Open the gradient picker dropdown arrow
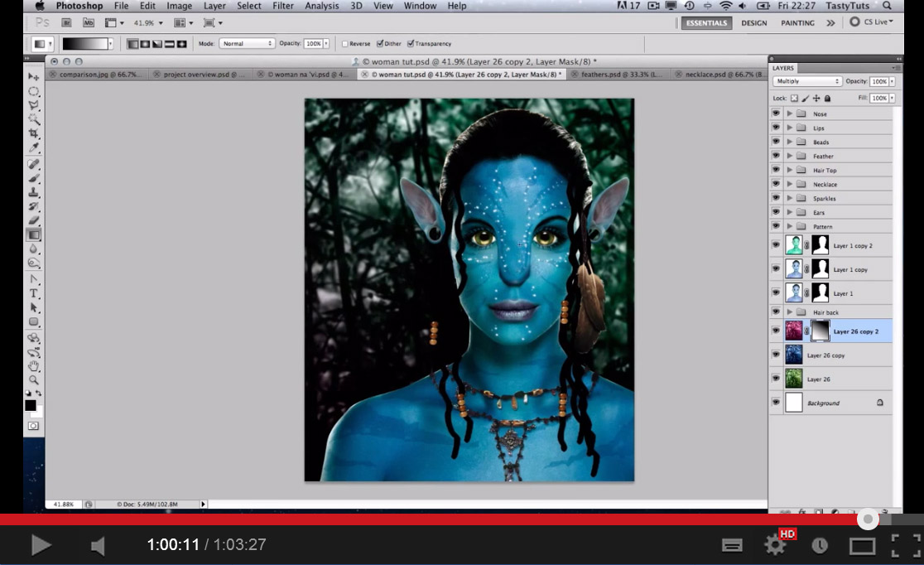 tap(110, 44)
